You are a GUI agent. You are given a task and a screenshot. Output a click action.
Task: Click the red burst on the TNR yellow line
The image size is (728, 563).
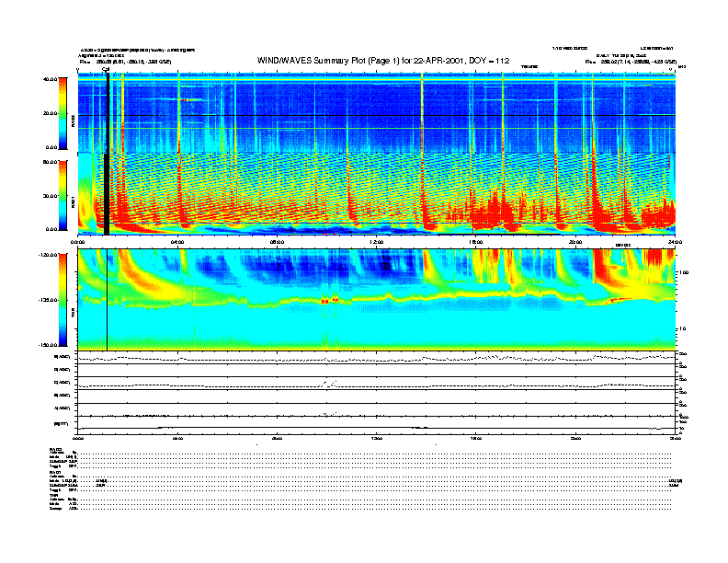[x=326, y=300]
